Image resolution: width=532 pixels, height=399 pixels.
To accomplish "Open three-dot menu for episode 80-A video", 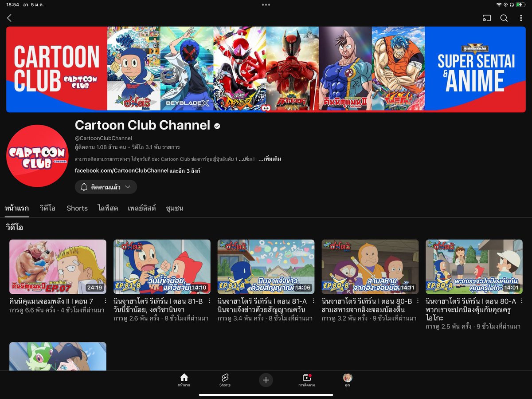I will (x=522, y=301).
